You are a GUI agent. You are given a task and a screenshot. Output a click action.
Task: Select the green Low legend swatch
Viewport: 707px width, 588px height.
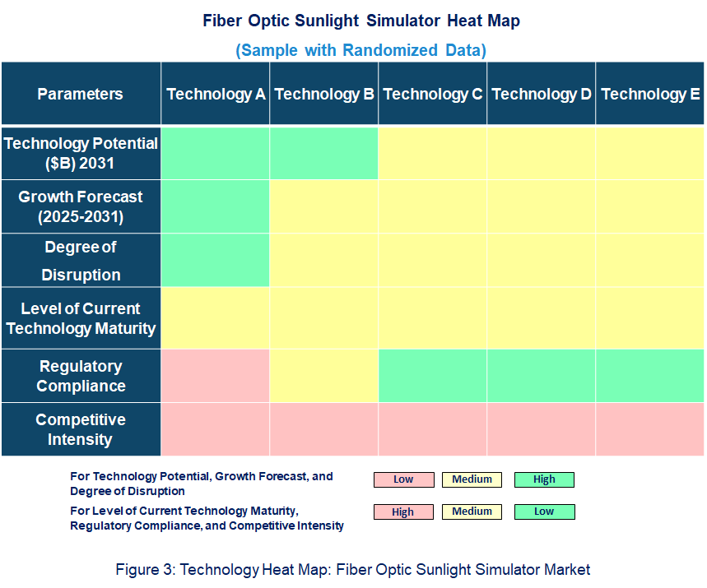point(544,512)
